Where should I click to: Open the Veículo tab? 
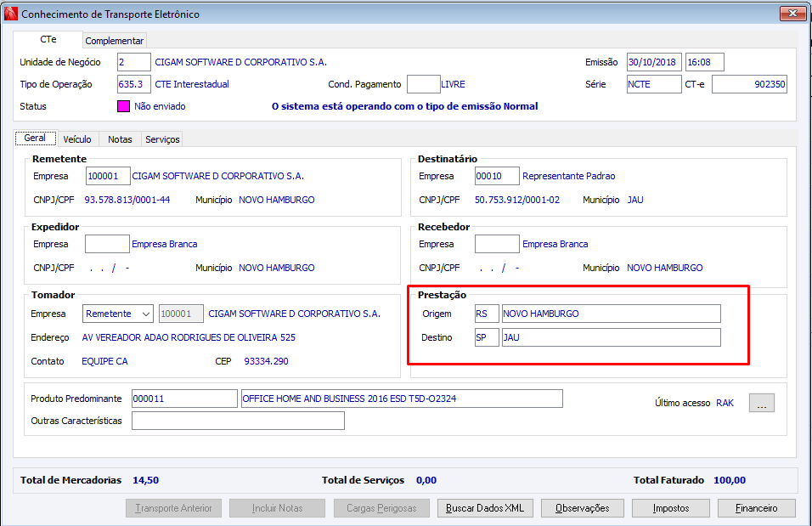(x=77, y=139)
